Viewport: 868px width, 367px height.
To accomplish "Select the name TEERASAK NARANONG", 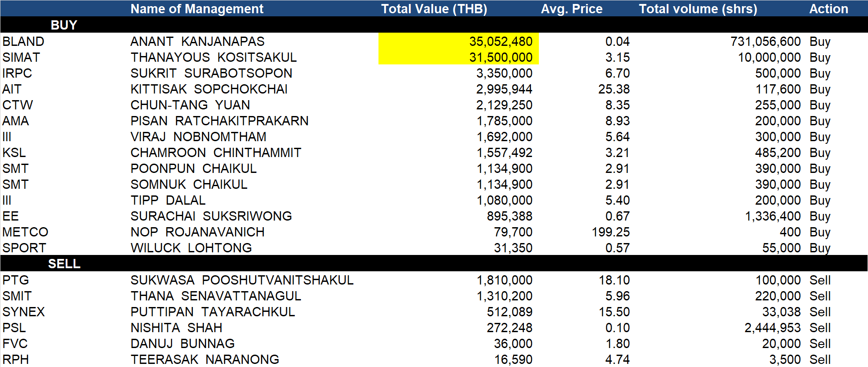I will coord(205,360).
